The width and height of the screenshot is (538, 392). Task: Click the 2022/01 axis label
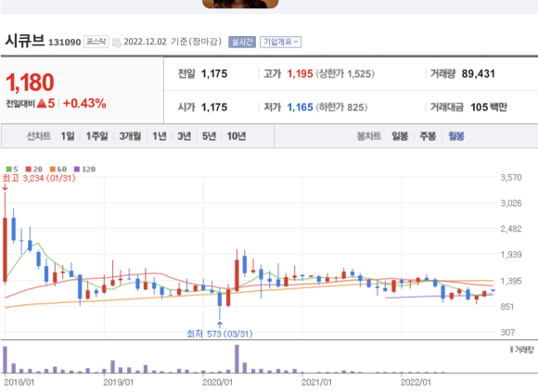point(416,383)
